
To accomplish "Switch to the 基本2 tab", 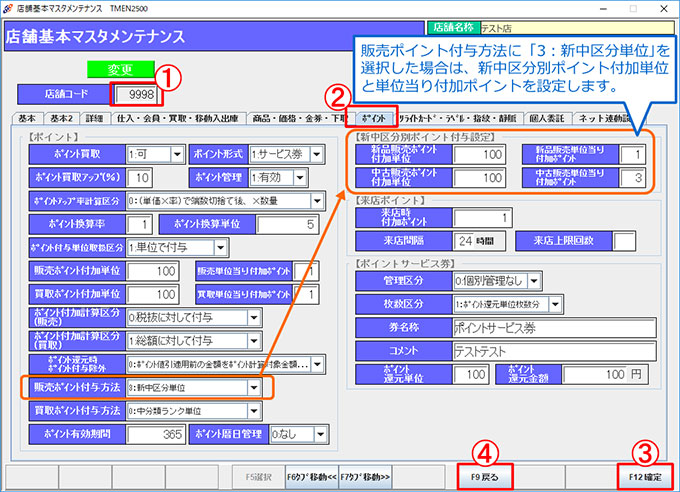I will [x=61, y=118].
